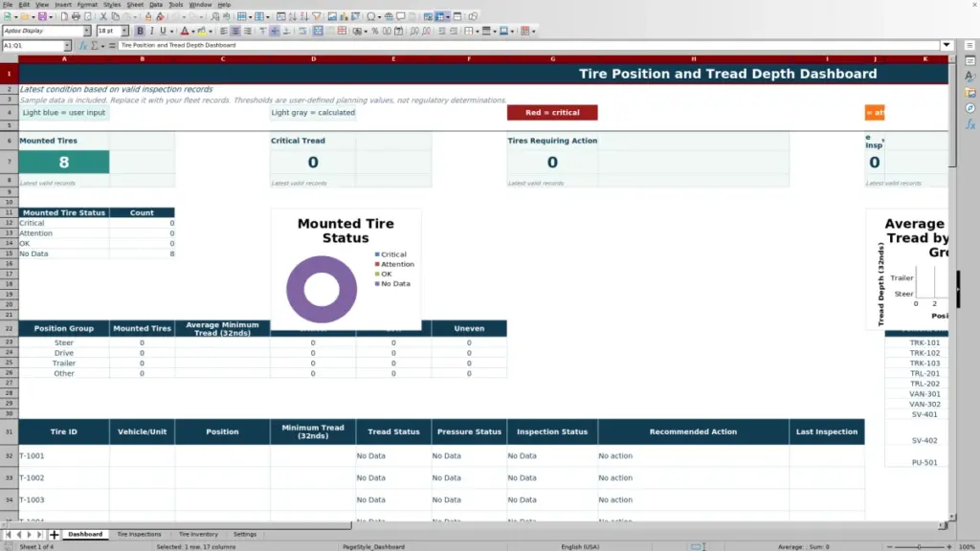Click the zoom slider in status bar
The image size is (980, 551).
(x=920, y=546)
